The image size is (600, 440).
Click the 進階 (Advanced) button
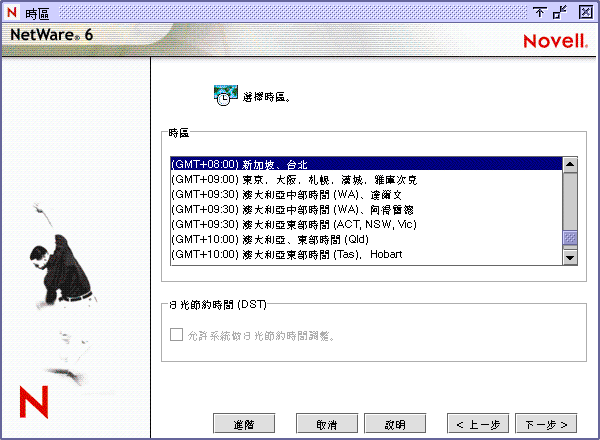[244, 424]
